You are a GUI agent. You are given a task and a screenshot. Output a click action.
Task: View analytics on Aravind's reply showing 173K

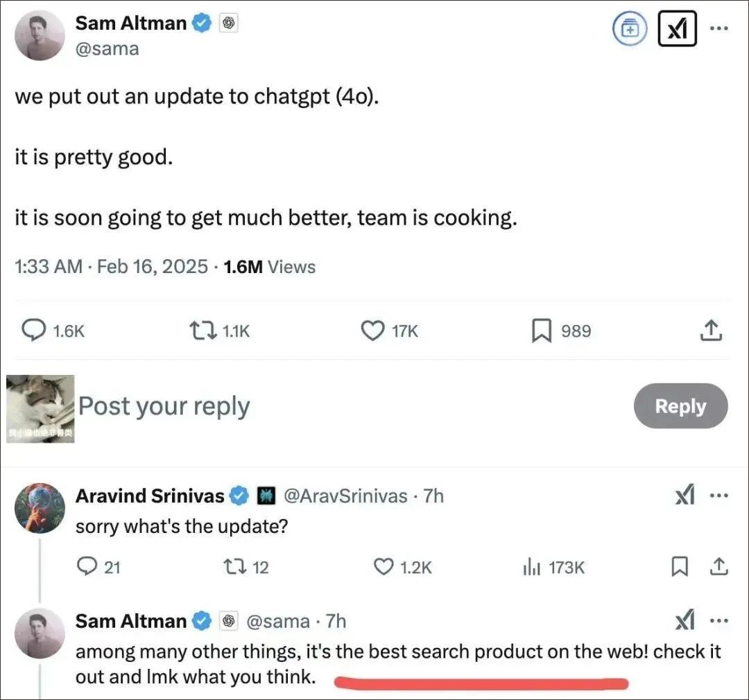532,567
